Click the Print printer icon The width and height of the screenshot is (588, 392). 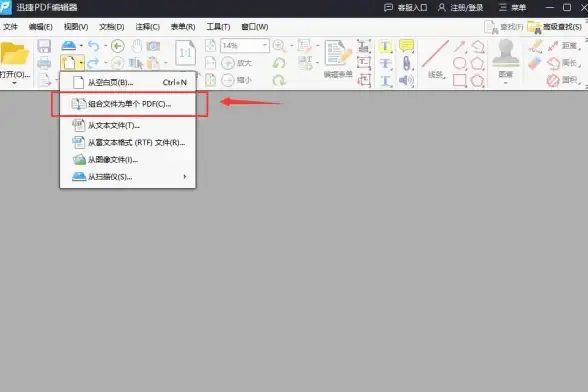pos(44,63)
